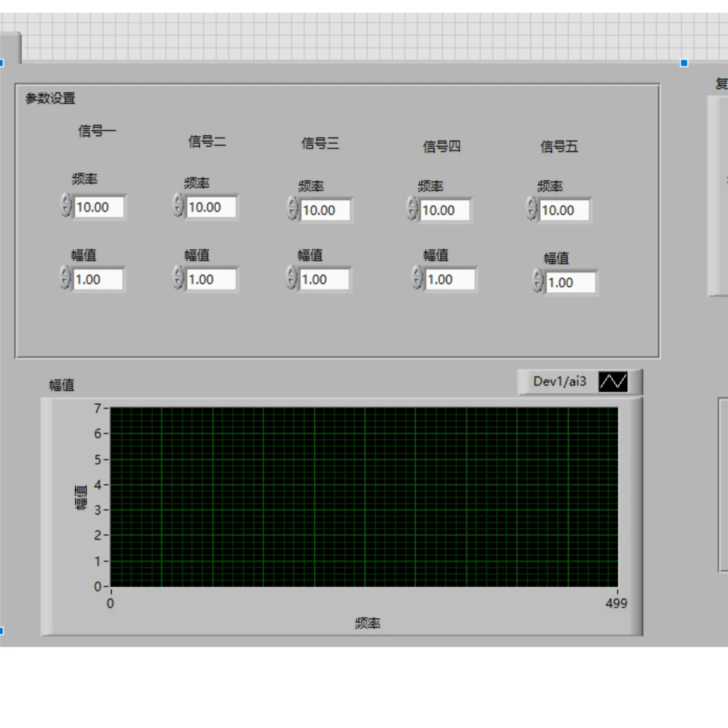Viewport: 728px width, 728px height.
Task: Click the 信号一 幅值 stepper arrows
Action: click(66, 277)
